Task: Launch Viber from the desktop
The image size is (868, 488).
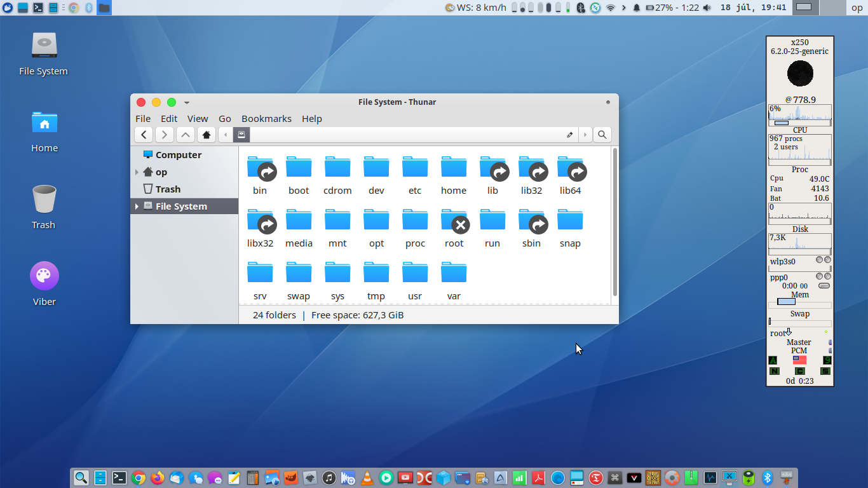Action: tap(44, 285)
